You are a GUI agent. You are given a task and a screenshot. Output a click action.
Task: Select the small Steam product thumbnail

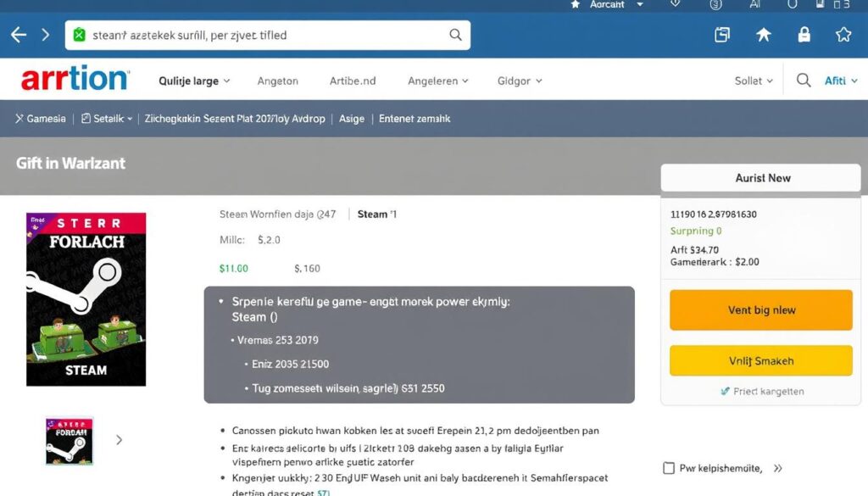pos(69,442)
